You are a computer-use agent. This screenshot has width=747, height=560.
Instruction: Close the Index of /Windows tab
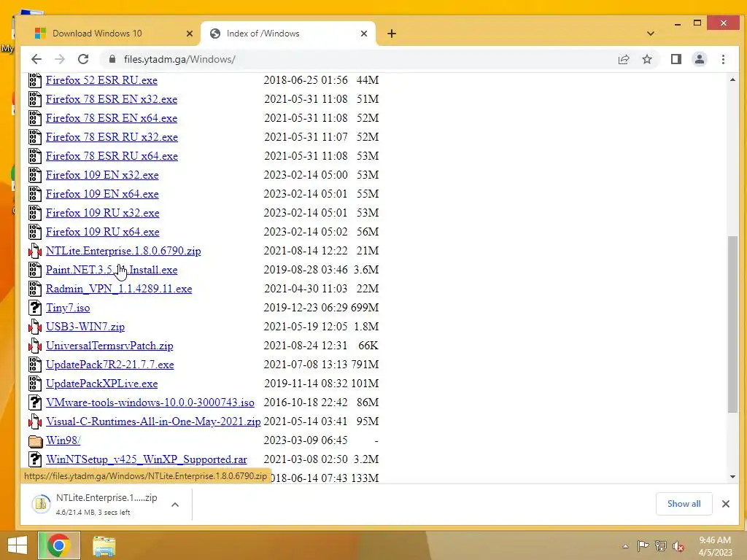coord(364,34)
